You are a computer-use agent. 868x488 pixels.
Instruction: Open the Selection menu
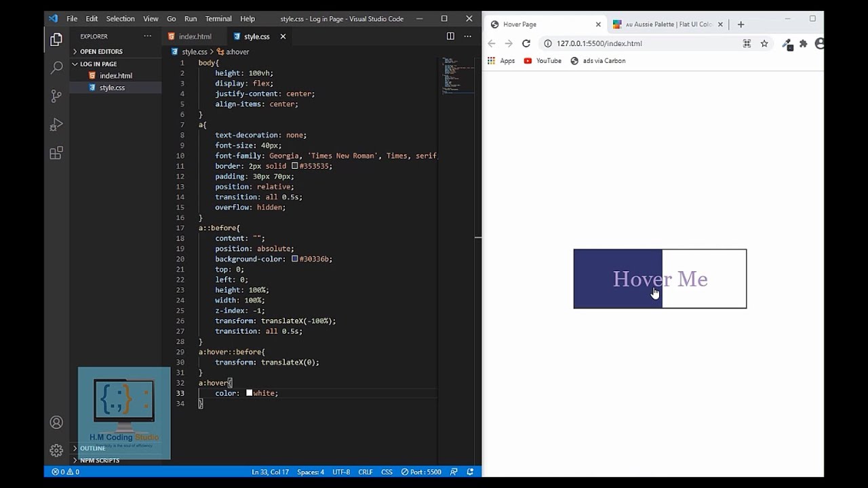[x=121, y=19]
